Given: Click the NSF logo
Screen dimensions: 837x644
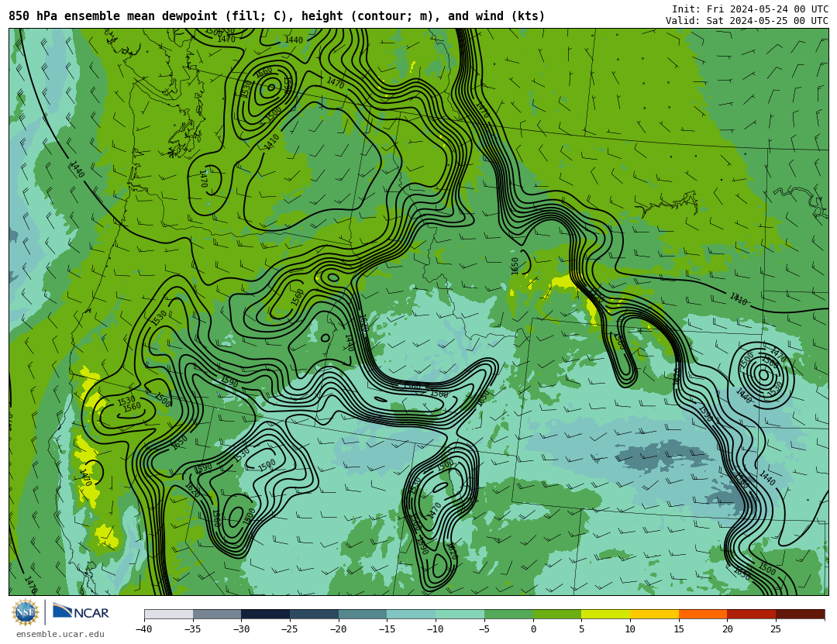Looking at the screenshot, I should (26, 612).
